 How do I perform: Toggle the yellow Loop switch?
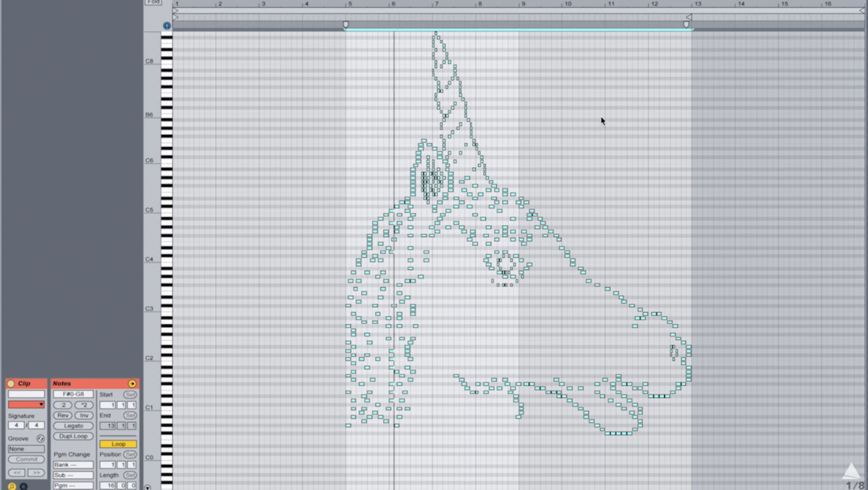(118, 444)
